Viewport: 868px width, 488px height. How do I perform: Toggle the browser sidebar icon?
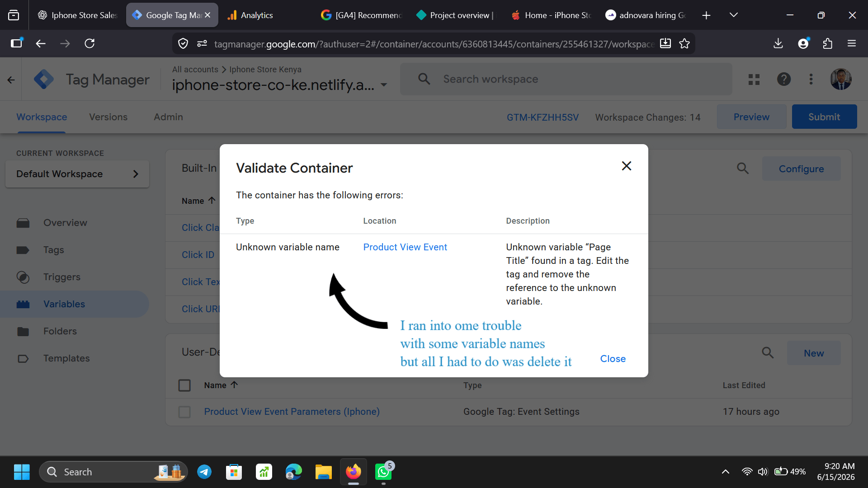click(17, 43)
